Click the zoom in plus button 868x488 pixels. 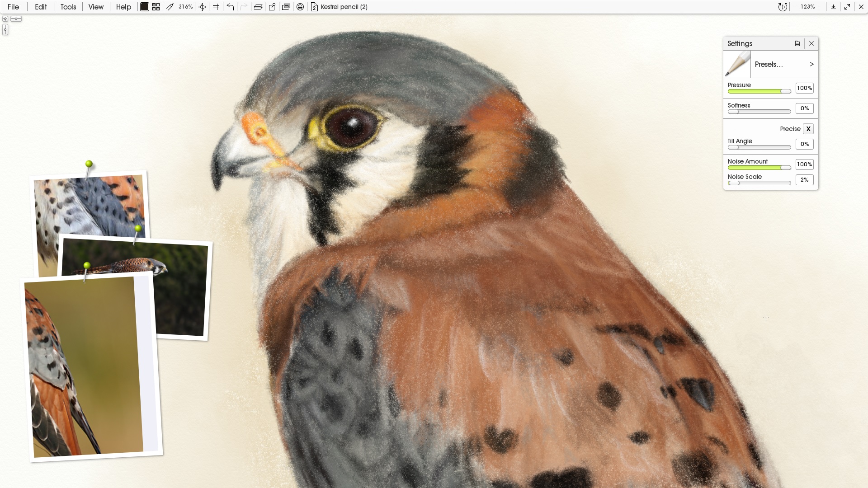coord(819,7)
